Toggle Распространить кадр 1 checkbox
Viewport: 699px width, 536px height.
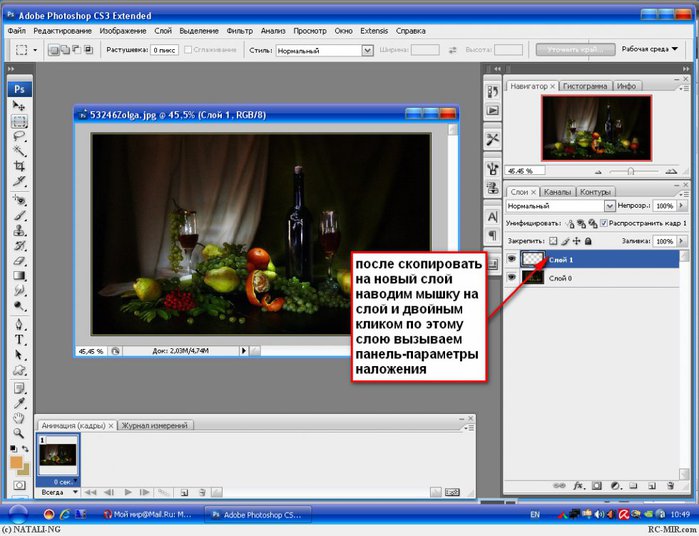[604, 223]
